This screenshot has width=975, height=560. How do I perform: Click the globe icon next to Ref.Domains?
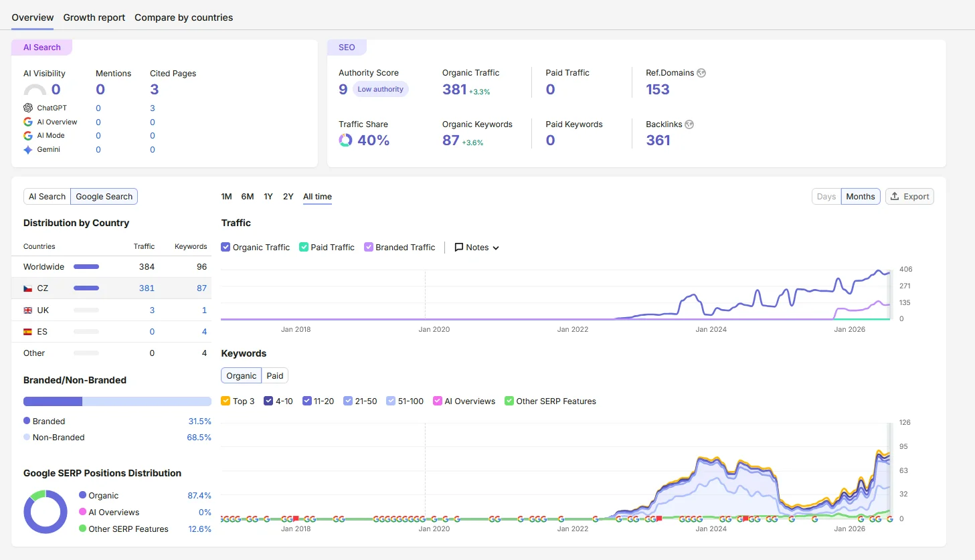(701, 73)
